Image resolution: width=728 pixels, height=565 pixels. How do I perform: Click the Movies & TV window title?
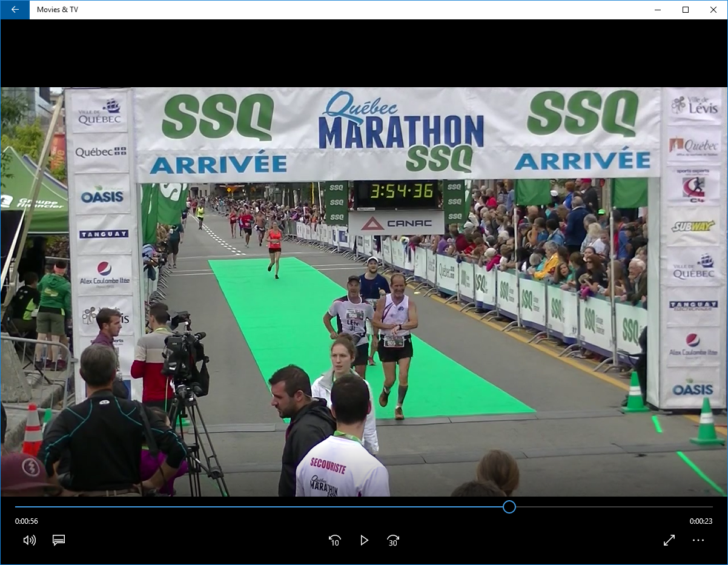click(58, 10)
